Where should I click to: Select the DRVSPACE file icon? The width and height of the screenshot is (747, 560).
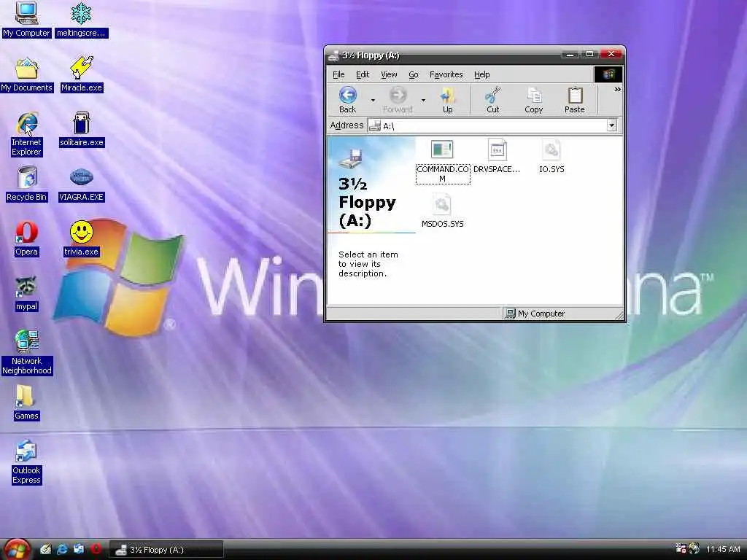tap(497, 149)
